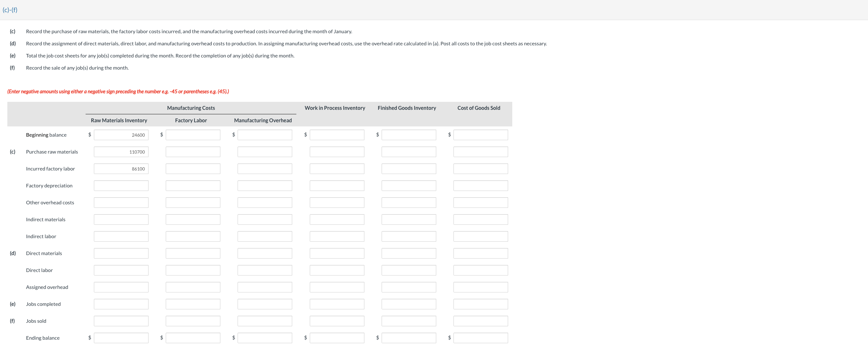Select the Indirect labor field under Manufacturing Overhead
Viewport: 868px width, 355px height.
[x=265, y=236]
